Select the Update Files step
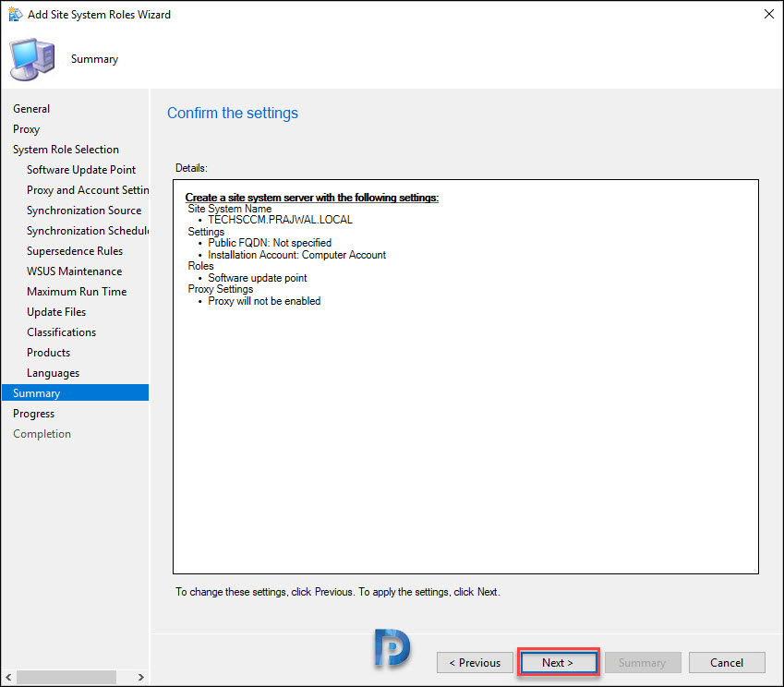Viewport: 784px width, 687px height. tap(56, 312)
